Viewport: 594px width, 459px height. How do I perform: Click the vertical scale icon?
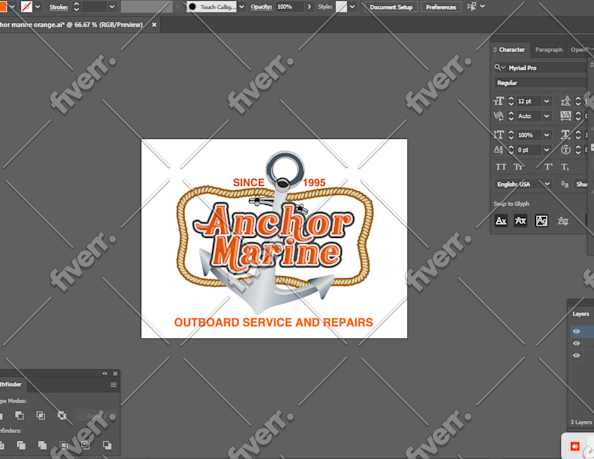pyautogui.click(x=499, y=135)
